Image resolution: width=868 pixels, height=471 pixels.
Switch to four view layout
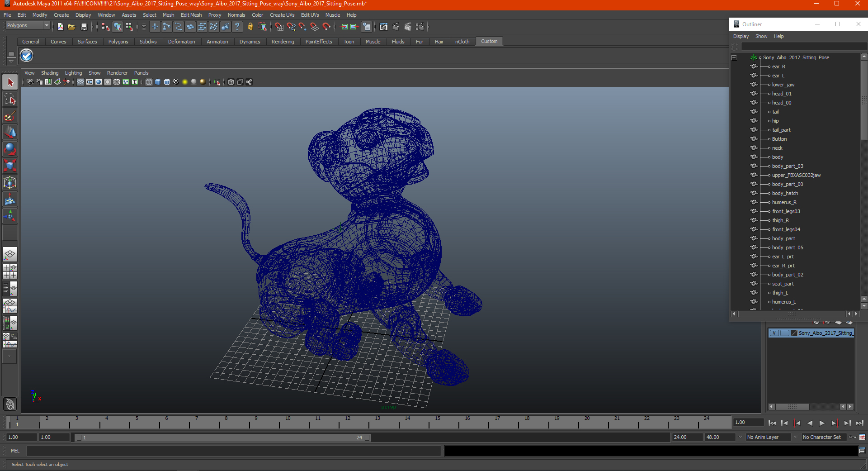(10, 271)
